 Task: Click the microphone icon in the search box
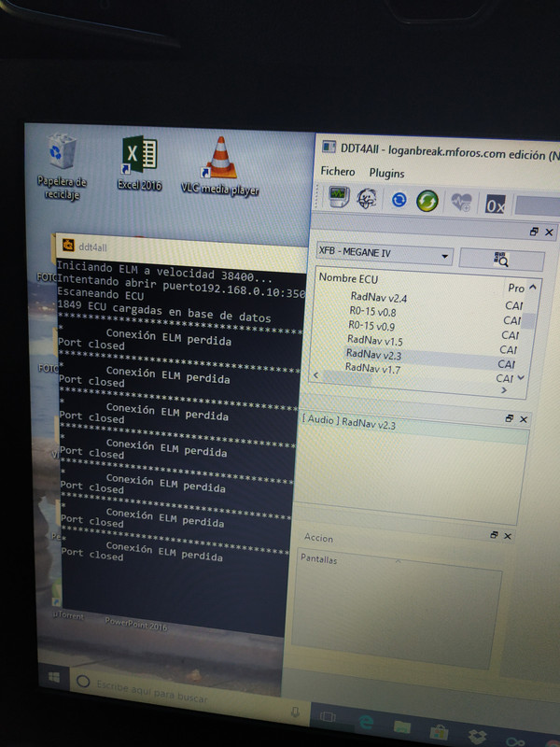click(x=295, y=712)
